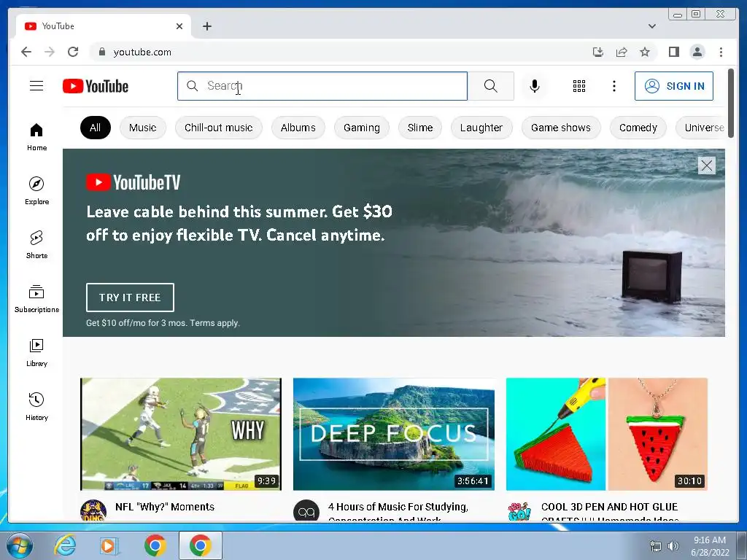Screen dimensions: 747x560
Task: Open the YouTube apps grid
Action: (x=578, y=86)
